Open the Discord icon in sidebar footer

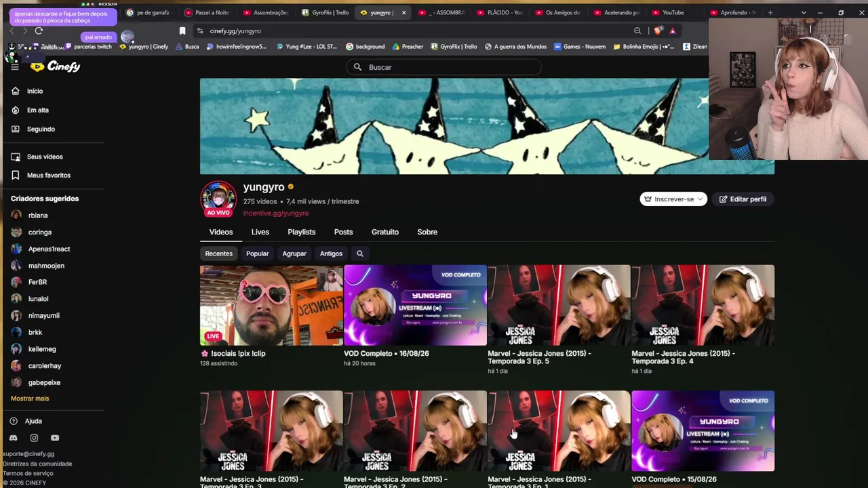tap(13, 438)
